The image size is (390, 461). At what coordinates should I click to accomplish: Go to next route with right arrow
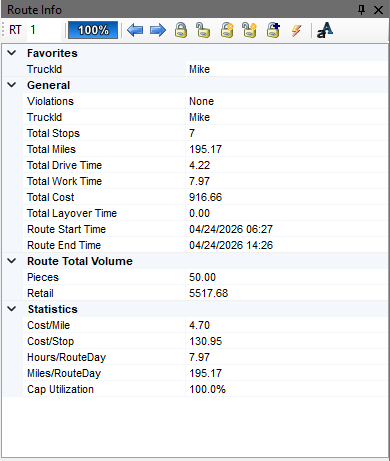coord(158,30)
